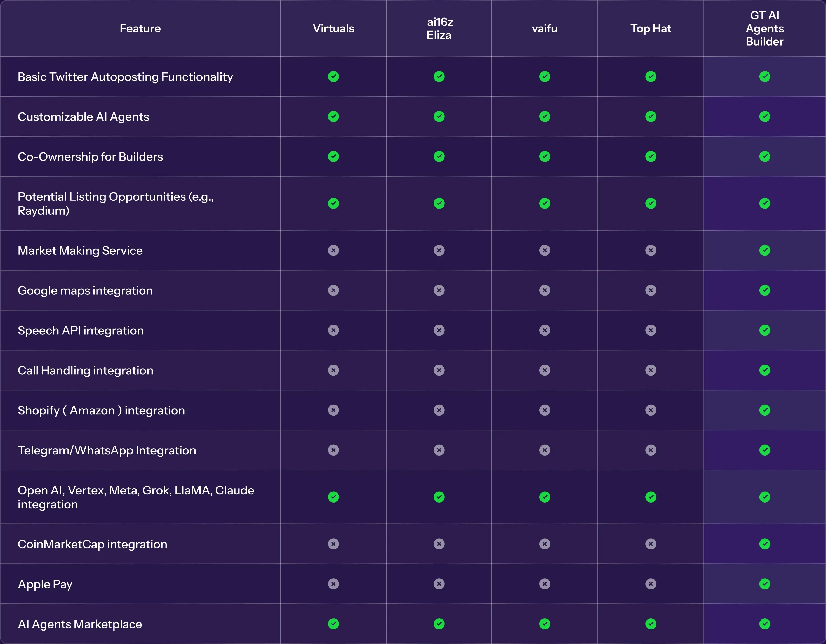Image resolution: width=826 pixels, height=644 pixels.
Task: Click ai16z Eliza check in Open AI, Vertex integration row
Action: (439, 497)
